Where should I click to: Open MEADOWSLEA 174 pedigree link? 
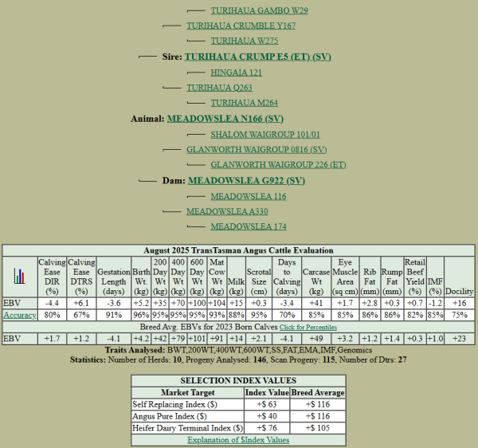[249, 226]
